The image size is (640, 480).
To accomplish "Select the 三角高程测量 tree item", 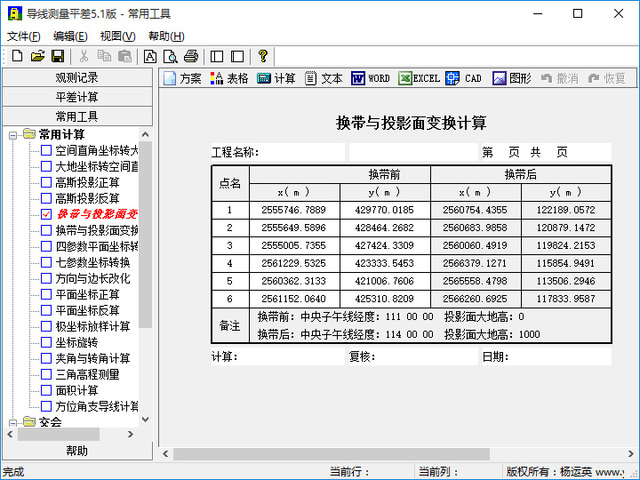I will tap(87, 374).
